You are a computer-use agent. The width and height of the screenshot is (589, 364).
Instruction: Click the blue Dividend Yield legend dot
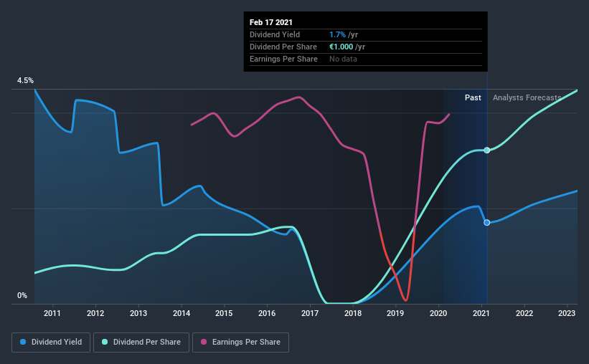pos(23,342)
